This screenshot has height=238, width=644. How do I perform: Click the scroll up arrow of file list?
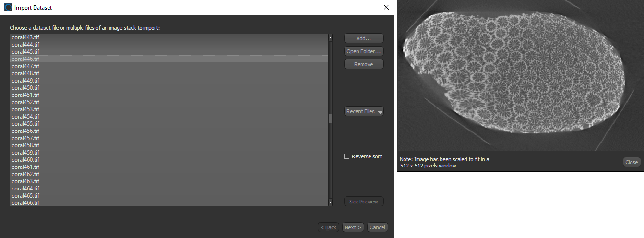click(x=330, y=37)
